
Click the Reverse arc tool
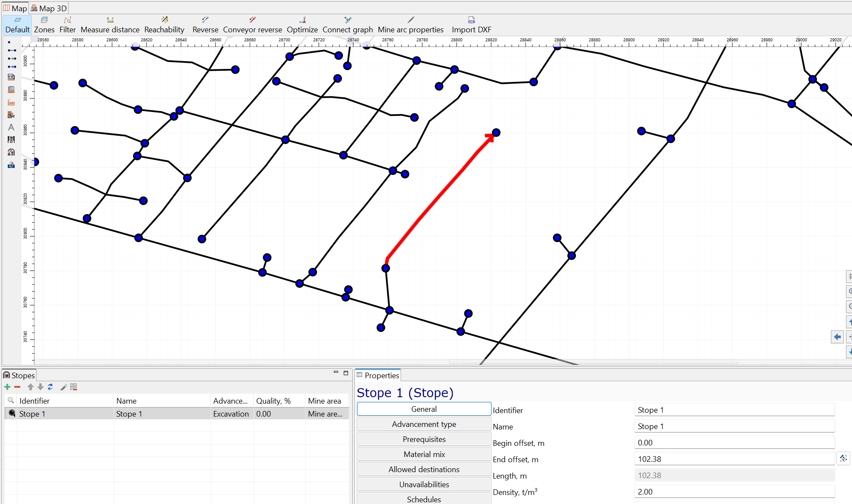pos(205,25)
